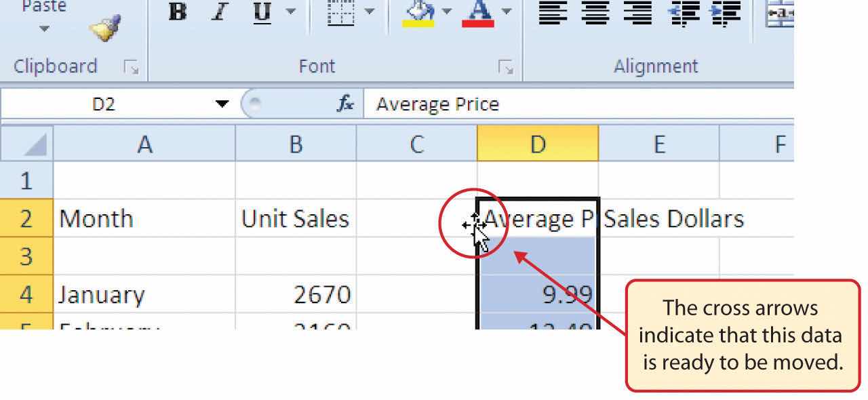Viewport: 868px width, 400px height.
Task: Toggle Italic formatting
Action: 218,14
